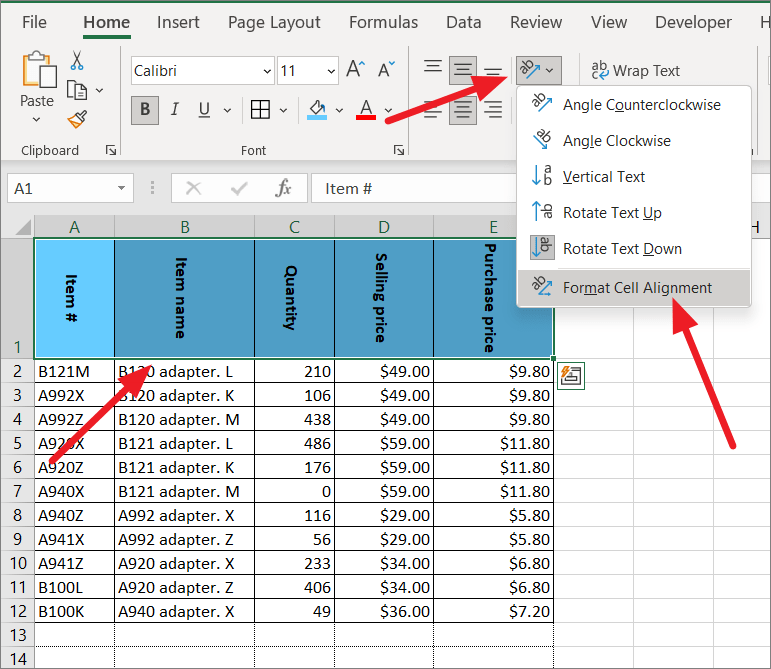Click the Enter checkmark in formula bar

(x=238, y=188)
